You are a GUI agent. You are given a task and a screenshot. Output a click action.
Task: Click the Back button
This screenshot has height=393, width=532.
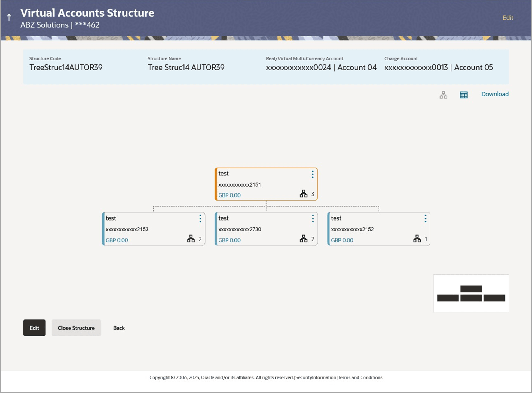click(119, 328)
